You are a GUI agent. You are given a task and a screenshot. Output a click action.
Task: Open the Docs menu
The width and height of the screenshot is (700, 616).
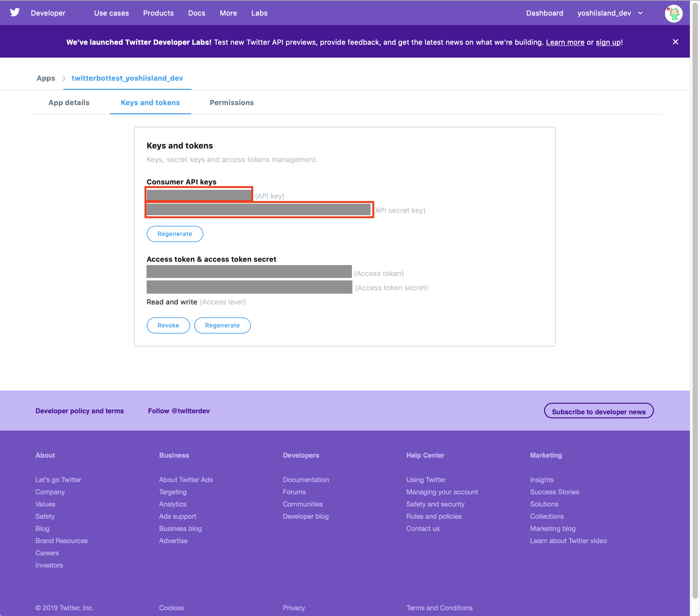pyautogui.click(x=197, y=13)
